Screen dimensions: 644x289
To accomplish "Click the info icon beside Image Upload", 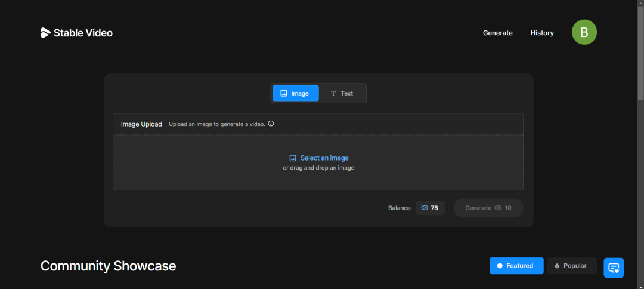I will coord(271,124).
